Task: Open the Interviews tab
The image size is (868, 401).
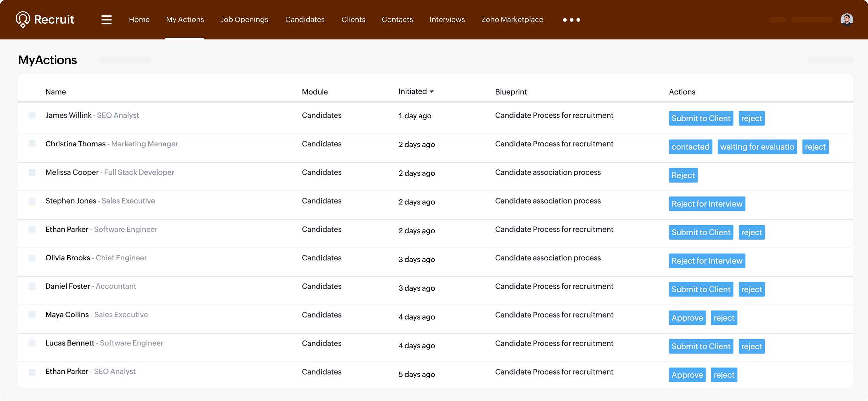Action: (447, 20)
